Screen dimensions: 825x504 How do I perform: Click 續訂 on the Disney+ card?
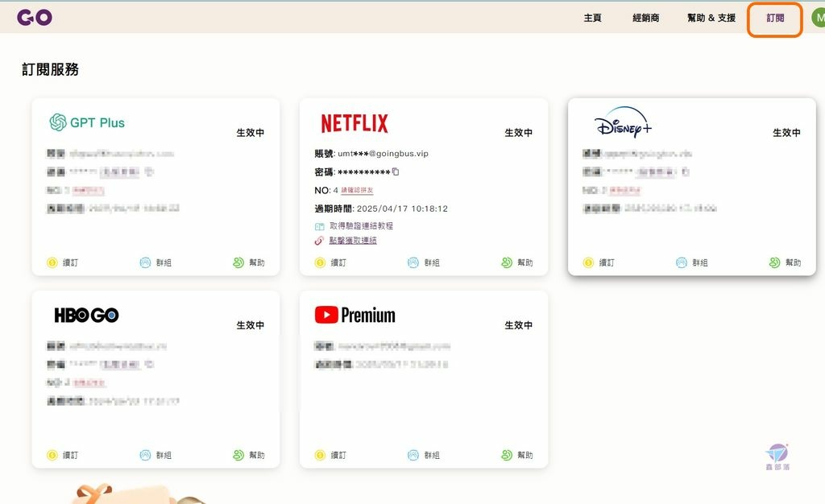coord(599,262)
